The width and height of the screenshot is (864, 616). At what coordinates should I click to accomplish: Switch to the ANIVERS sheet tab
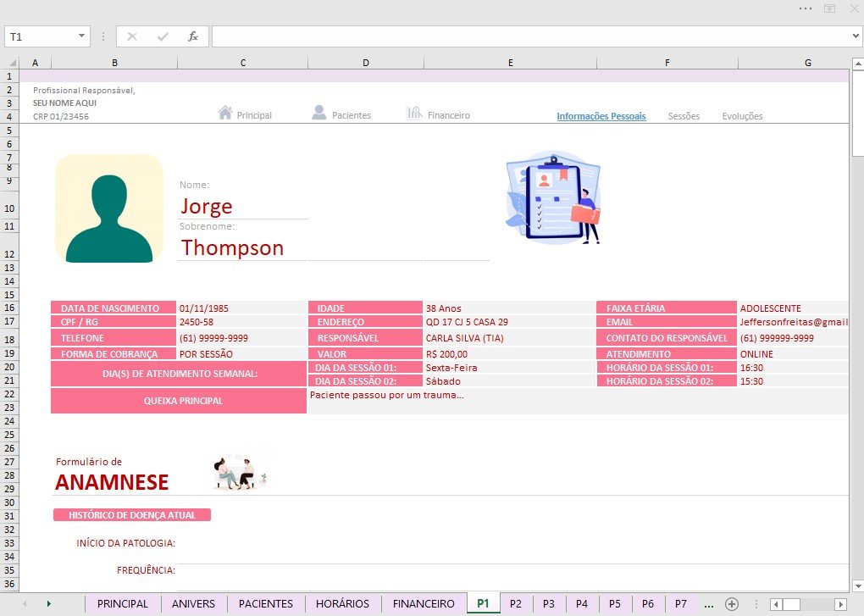point(193,604)
